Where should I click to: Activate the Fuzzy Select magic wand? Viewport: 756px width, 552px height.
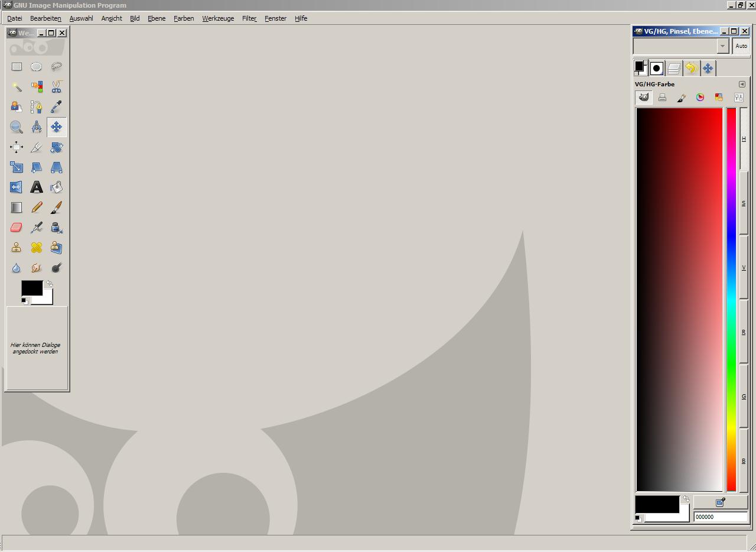(17, 87)
